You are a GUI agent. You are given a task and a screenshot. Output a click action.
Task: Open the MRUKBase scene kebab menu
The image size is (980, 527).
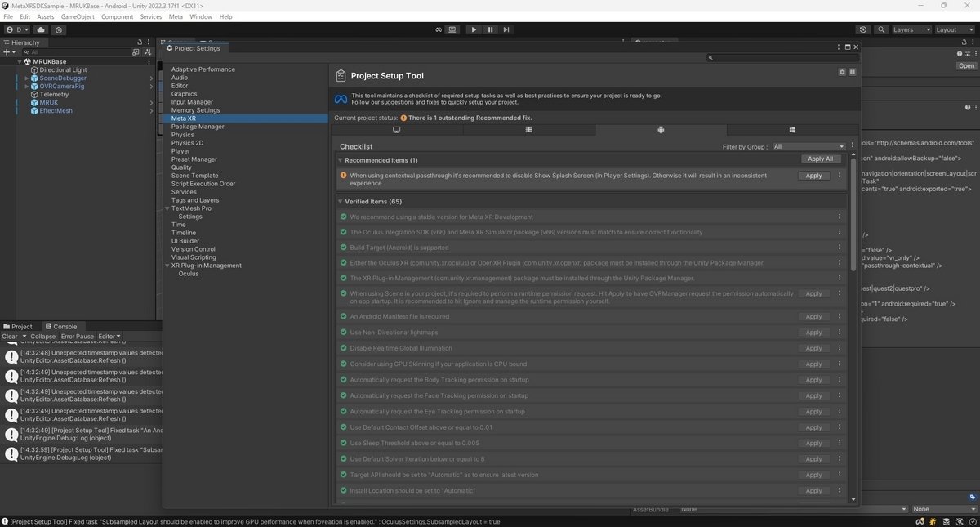point(149,61)
